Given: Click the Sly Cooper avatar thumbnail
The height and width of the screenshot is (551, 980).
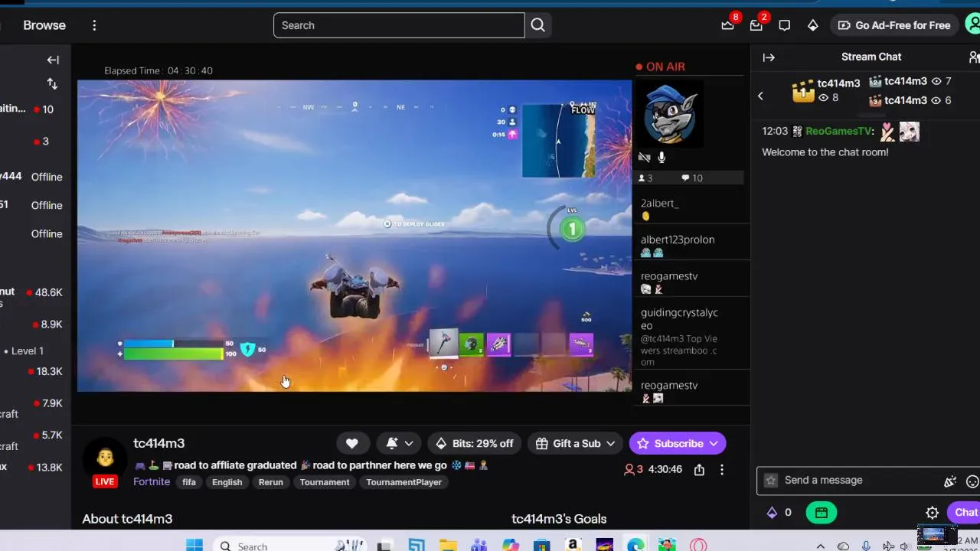Looking at the screenshot, I should (x=670, y=114).
